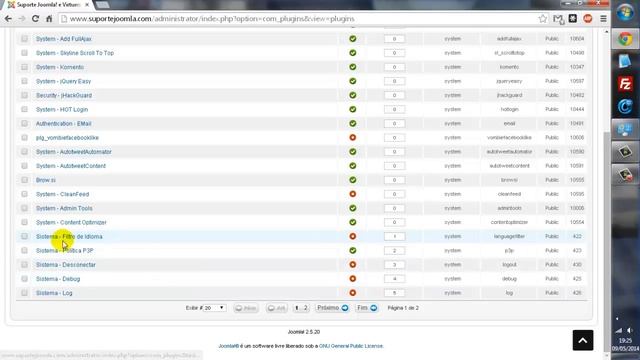Screen dimensions: 640x360
Task: Click the page vertical scrollbar thumb
Action: 606,241
